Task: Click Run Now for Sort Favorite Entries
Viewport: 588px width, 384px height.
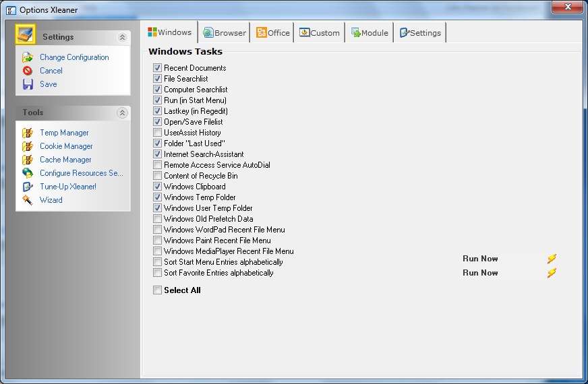Action: 480,273
